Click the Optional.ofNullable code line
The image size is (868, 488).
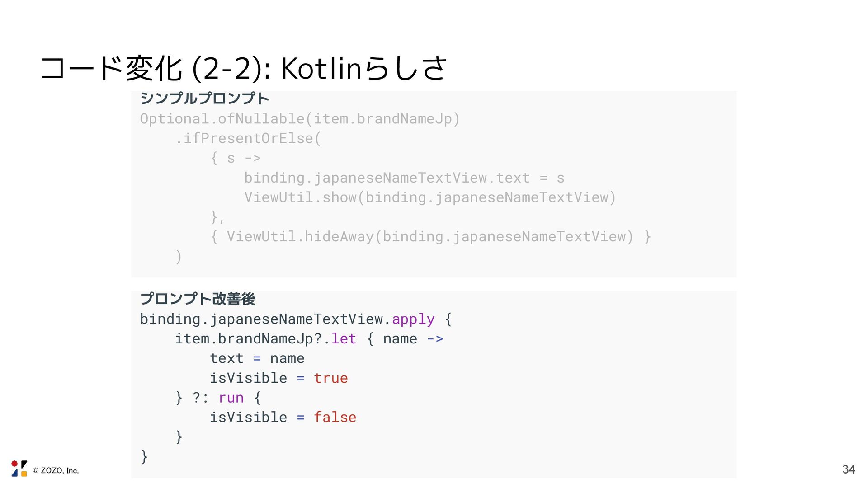(x=299, y=119)
